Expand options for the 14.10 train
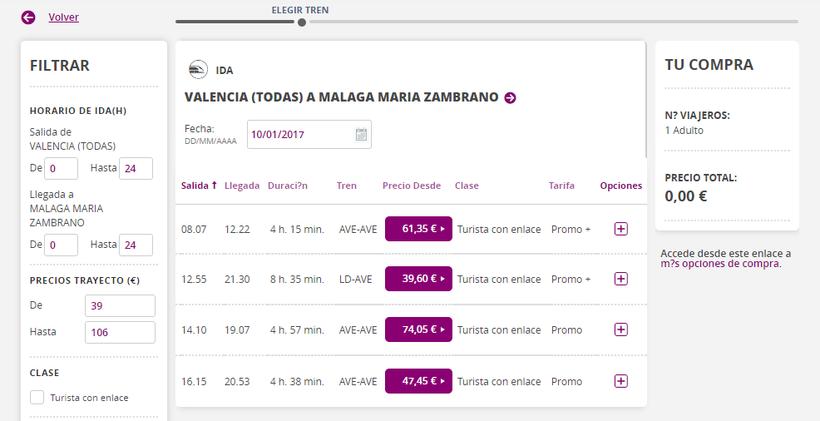This screenshot has width=820, height=421. coord(621,330)
